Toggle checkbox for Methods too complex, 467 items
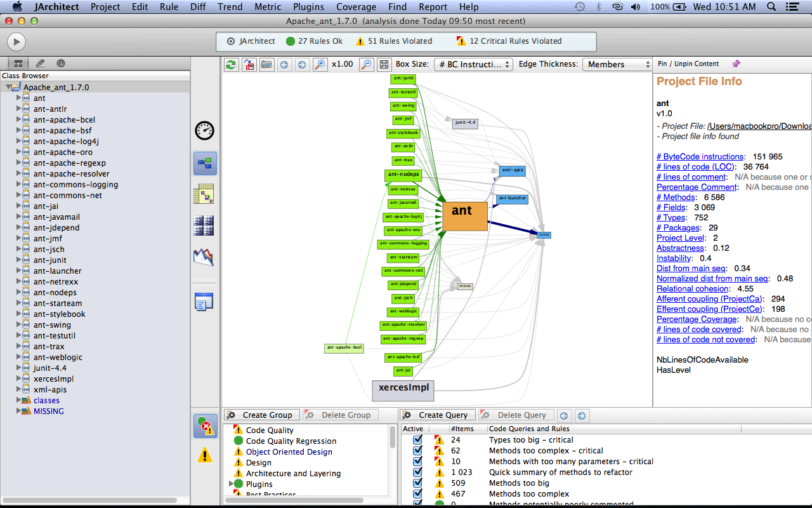The width and height of the screenshot is (812, 508). coord(417,493)
